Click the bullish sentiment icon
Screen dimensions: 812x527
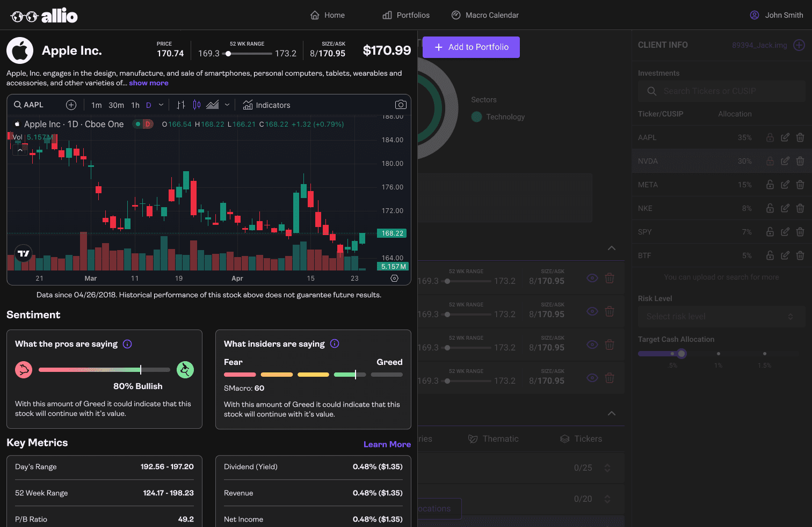[185, 370]
